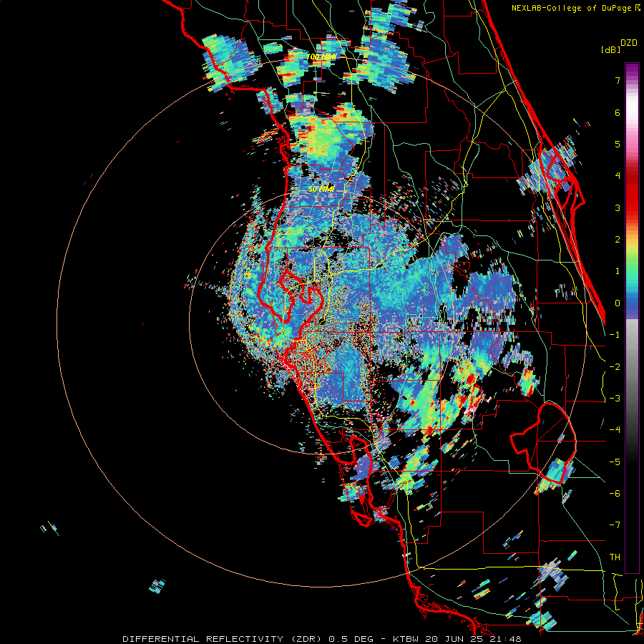Click the scale value 0
Image resolution: width=644 pixels, height=644 pixels.
618,303
